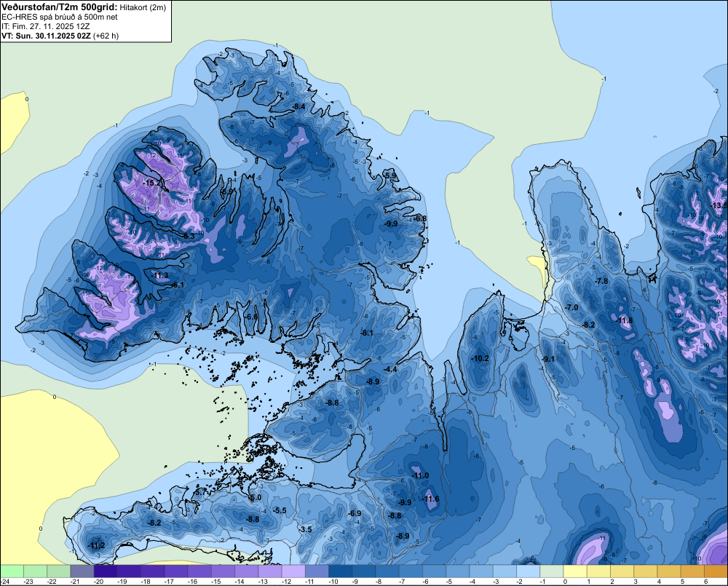Click the -11.3 temperature label
The image size is (728, 586).
point(159,276)
